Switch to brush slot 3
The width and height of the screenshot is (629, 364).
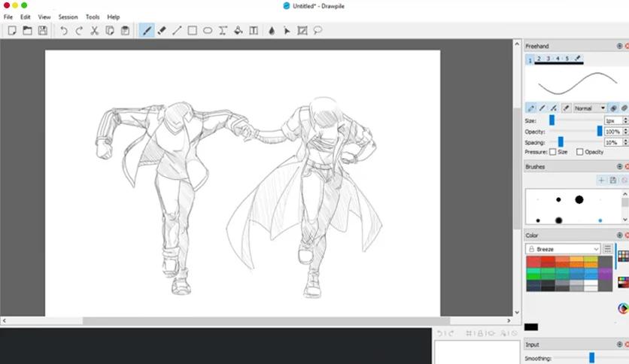[x=548, y=59]
